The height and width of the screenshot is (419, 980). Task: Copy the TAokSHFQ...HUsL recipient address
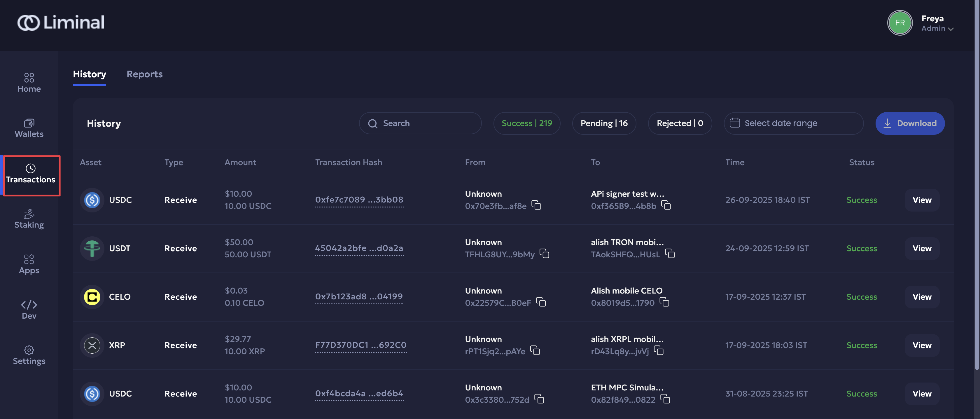pos(670,254)
